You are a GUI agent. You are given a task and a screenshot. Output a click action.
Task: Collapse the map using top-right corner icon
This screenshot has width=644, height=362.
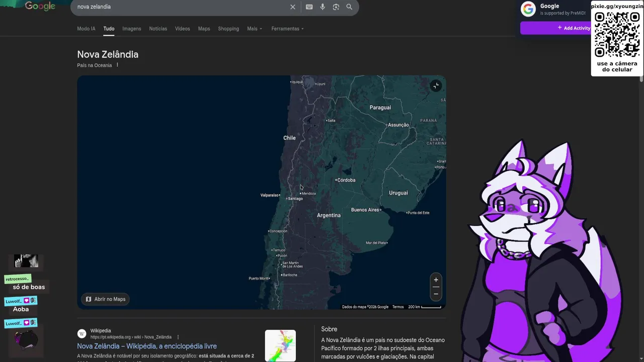(x=436, y=86)
